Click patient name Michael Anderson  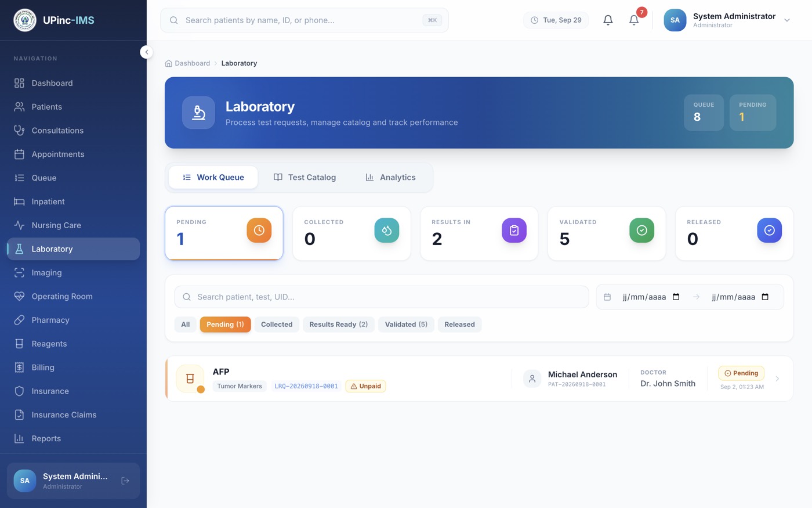[582, 374]
